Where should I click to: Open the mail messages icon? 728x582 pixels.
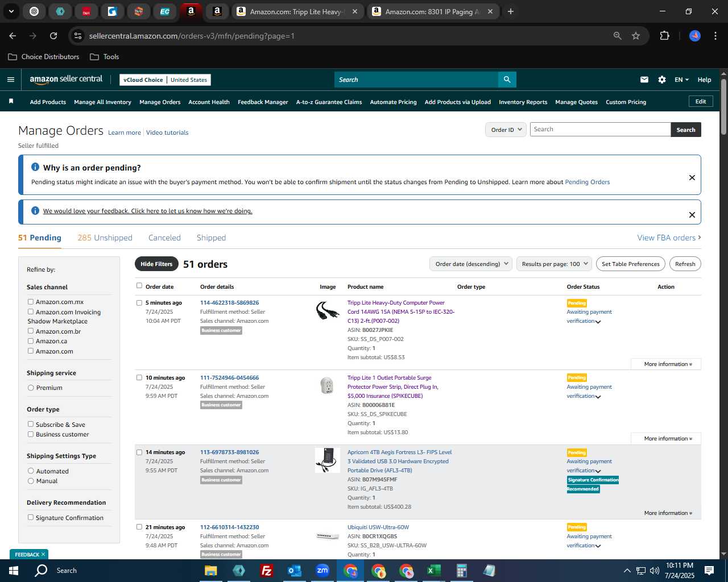644,80
